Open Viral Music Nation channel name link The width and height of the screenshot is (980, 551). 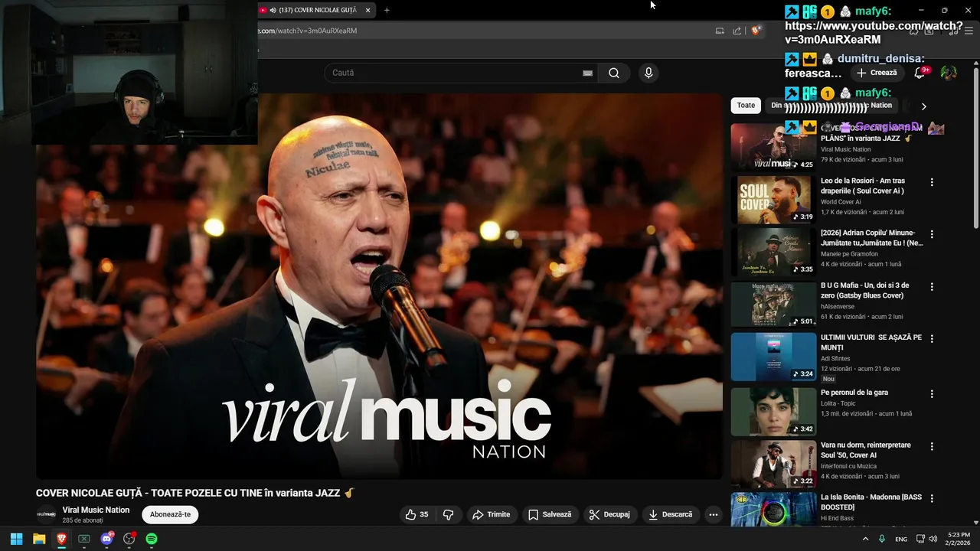[96, 510]
